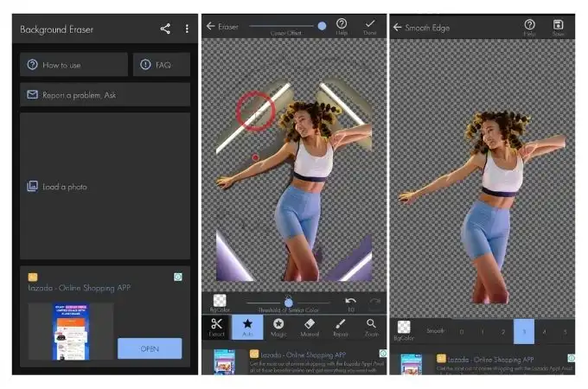Undo the last erase action
Image resolution: width=588 pixels, height=389 pixels.
pos(350,303)
